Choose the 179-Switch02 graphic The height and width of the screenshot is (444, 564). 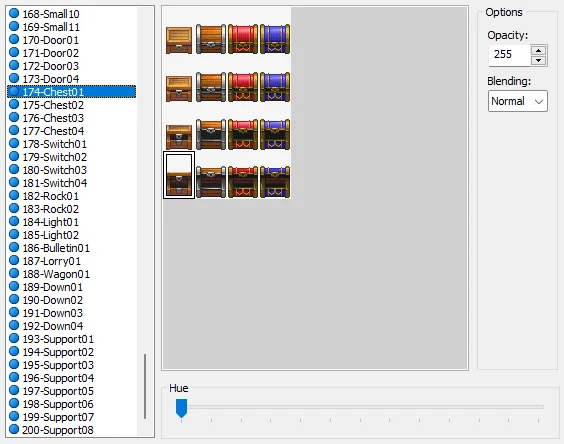(x=72, y=157)
